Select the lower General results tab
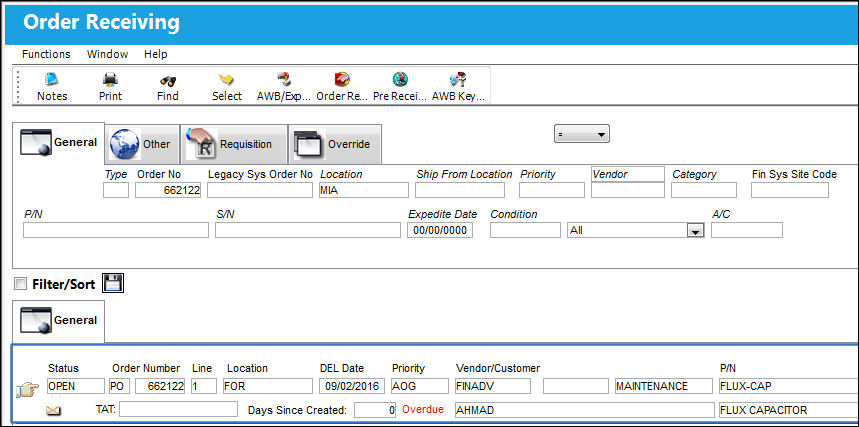The width and height of the screenshot is (859, 427). coord(59,321)
